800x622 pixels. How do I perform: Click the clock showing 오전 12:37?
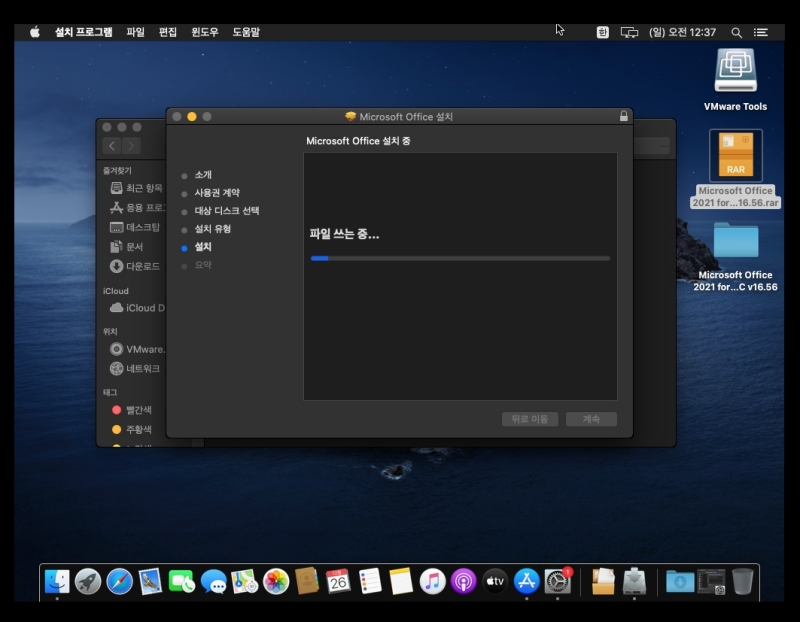pos(682,32)
